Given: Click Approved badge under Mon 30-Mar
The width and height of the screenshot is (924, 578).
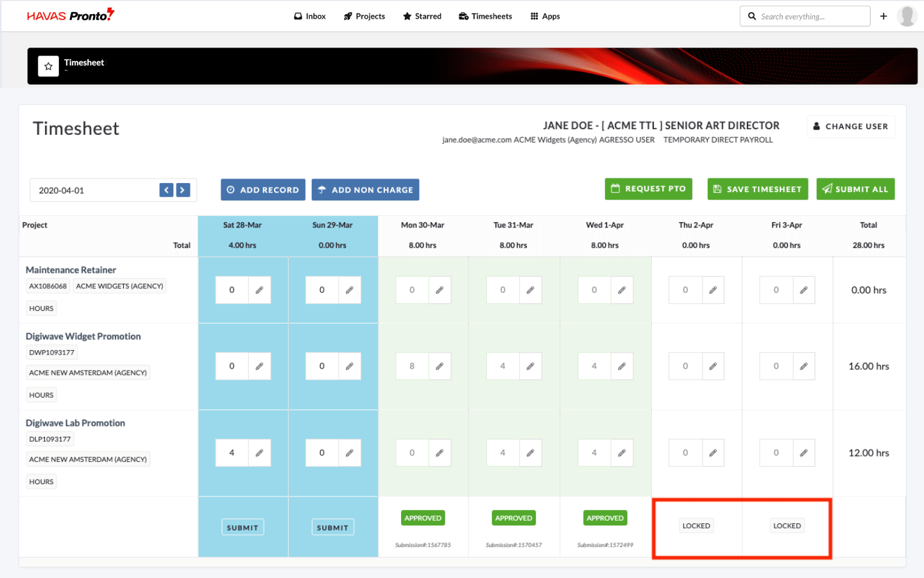Looking at the screenshot, I should coord(423,518).
